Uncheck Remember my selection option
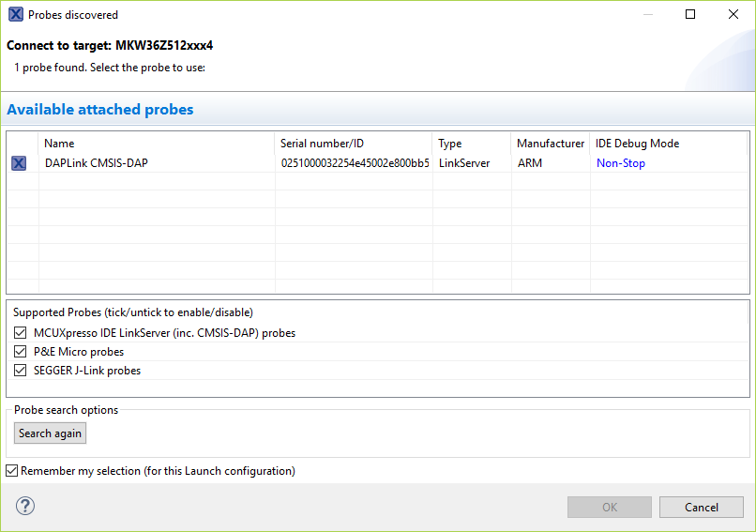Screen dimensions: 756x532 [12, 471]
